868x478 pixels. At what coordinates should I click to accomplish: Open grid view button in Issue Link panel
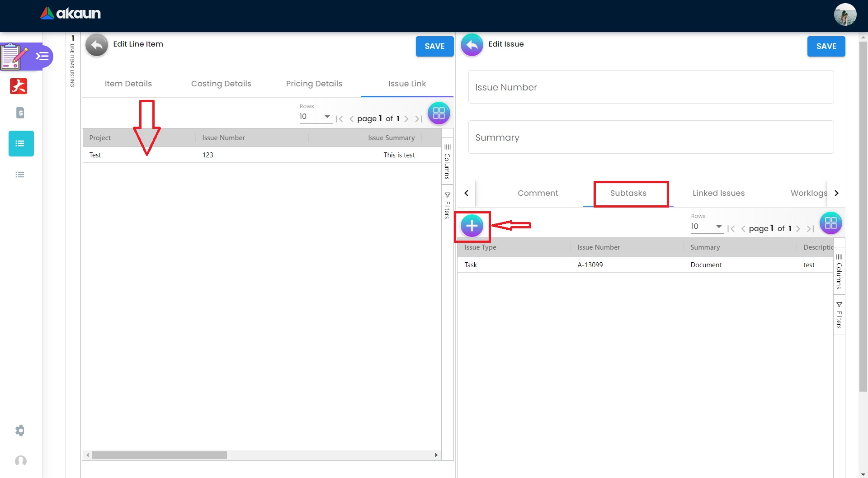tap(439, 113)
